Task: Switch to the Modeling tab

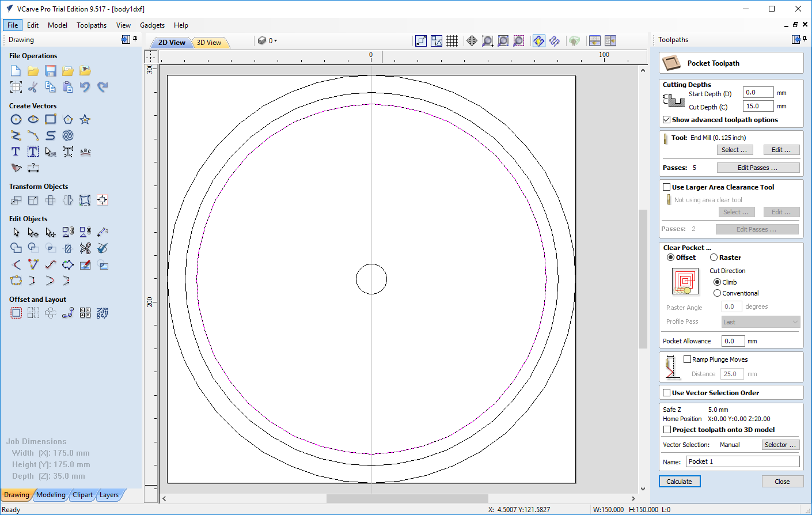Action: click(51, 495)
